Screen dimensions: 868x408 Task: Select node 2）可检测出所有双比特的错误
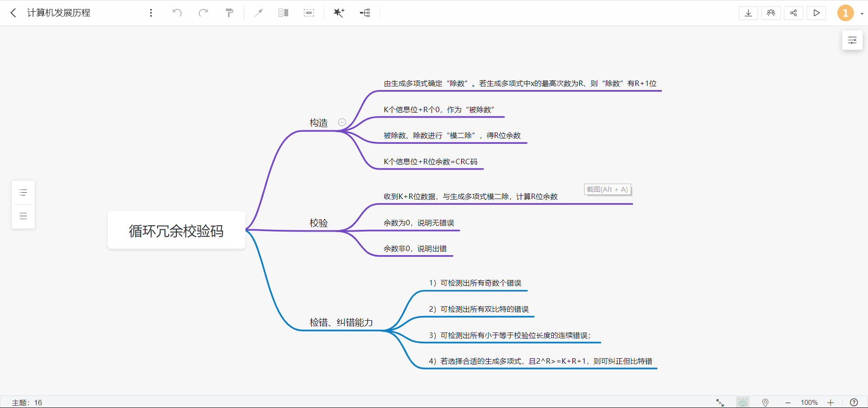click(479, 309)
